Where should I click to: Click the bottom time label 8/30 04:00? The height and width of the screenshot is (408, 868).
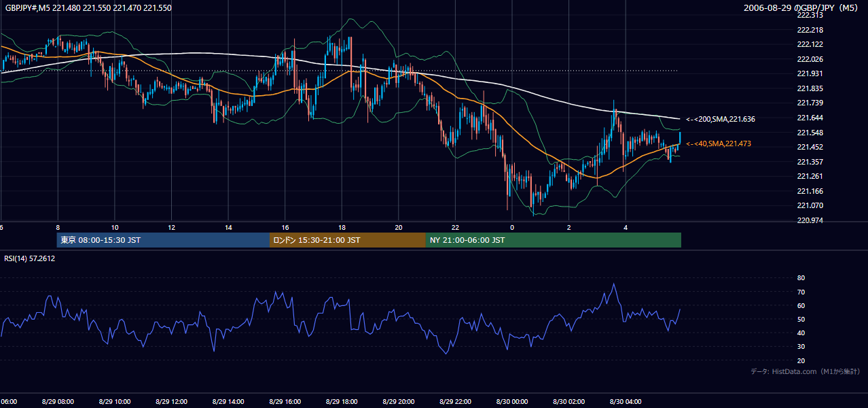pyautogui.click(x=626, y=402)
